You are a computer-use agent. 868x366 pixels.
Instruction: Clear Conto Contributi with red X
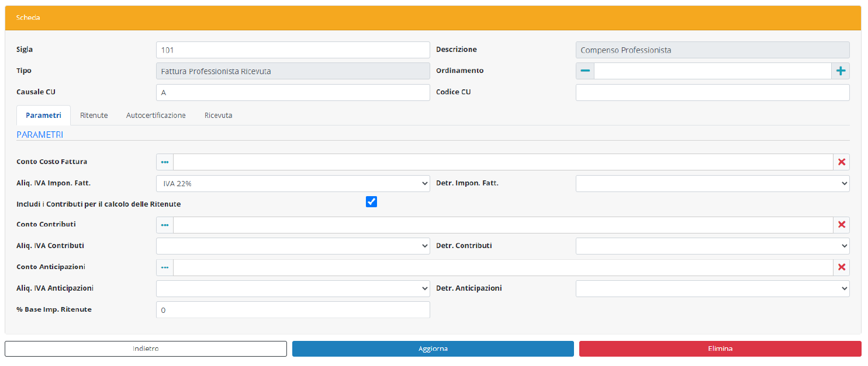click(x=841, y=225)
